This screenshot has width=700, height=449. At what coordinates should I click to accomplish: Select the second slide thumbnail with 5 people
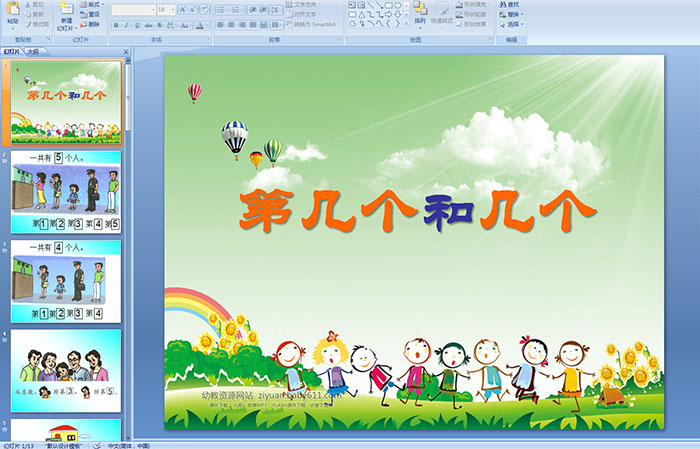pos(66,192)
